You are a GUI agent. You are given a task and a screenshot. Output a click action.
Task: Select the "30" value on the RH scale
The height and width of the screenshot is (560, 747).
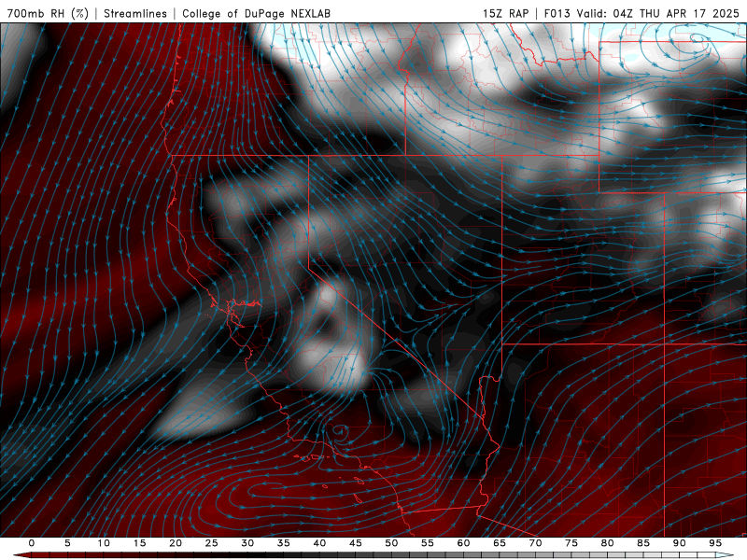pos(247,543)
